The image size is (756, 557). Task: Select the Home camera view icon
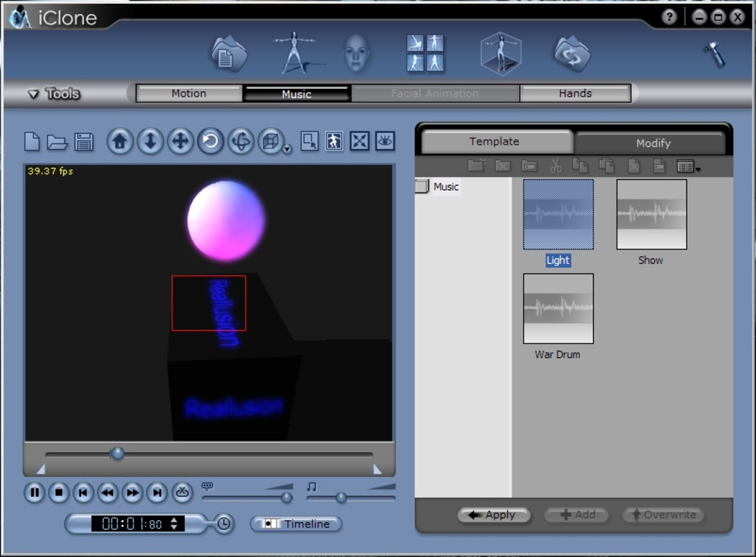pyautogui.click(x=118, y=142)
